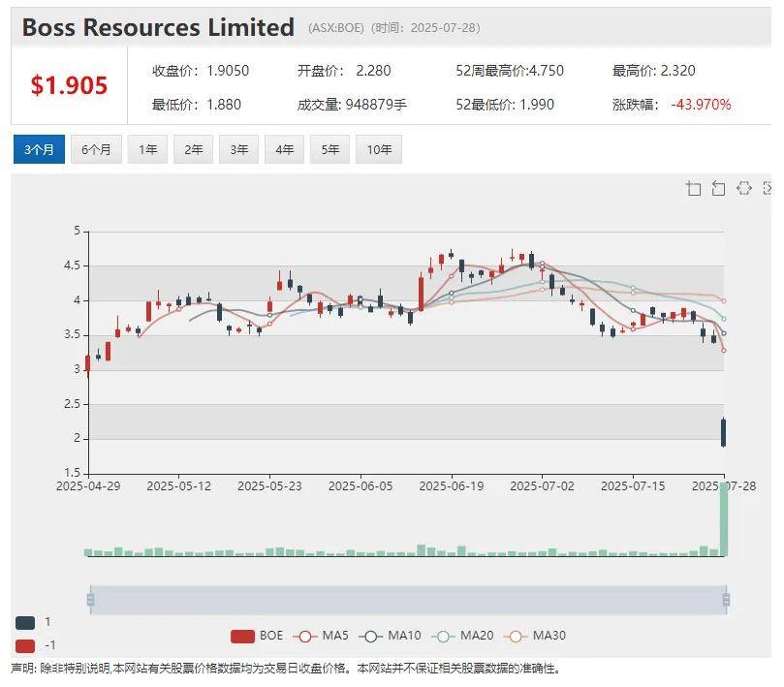784x687 pixels.
Task: Click the left handle of the range slider
Action: [x=90, y=599]
